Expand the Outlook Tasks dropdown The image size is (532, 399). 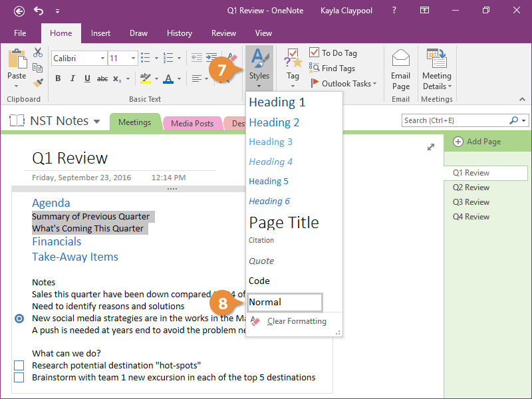click(x=374, y=84)
